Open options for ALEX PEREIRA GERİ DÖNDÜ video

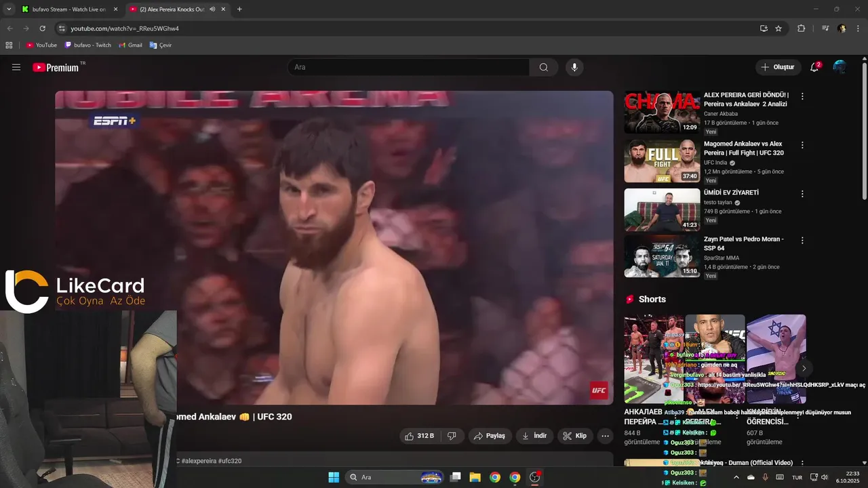click(x=802, y=96)
